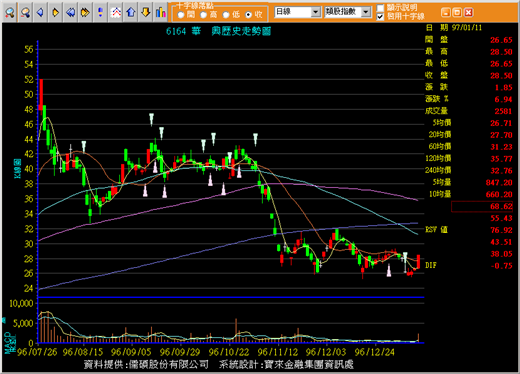The height and width of the screenshot is (374, 520).
Task: Click the 96/11/12 date axis label
Action: (278, 352)
